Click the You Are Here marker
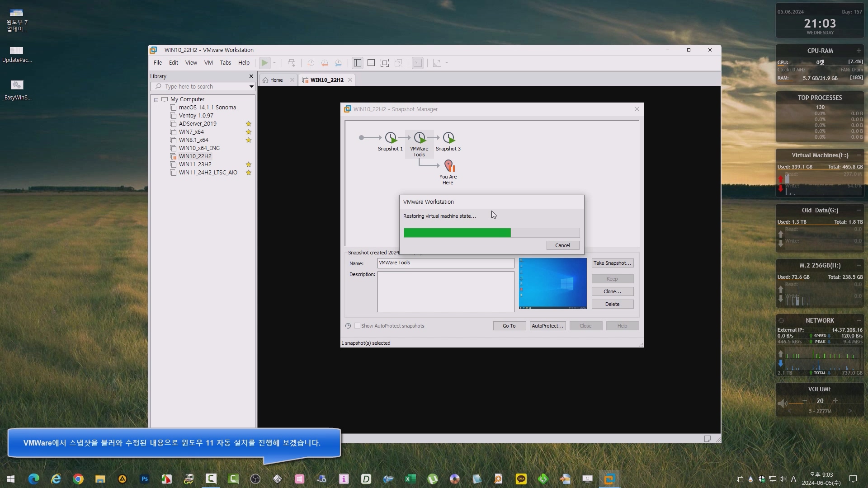 click(x=448, y=166)
